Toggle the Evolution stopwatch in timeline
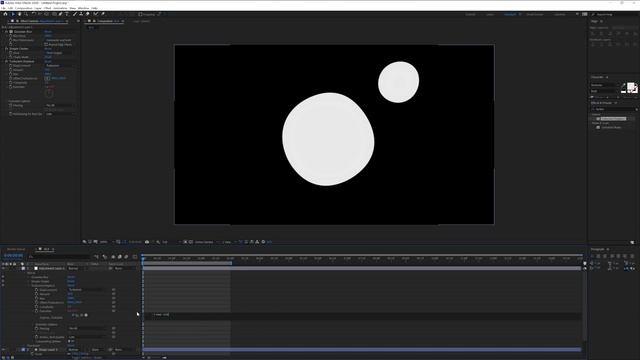The image size is (640, 360). [36, 311]
